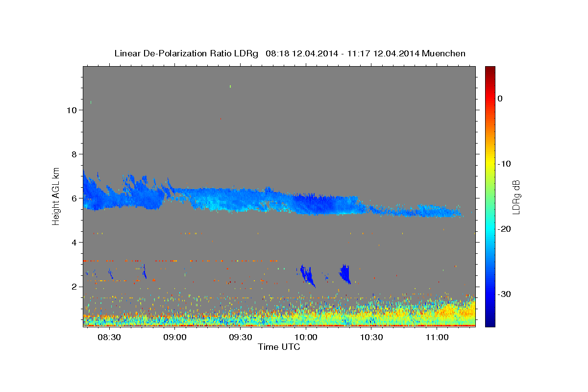588x392 pixels.
Task: Click the height tick label 2
Action: pyautogui.click(x=73, y=287)
